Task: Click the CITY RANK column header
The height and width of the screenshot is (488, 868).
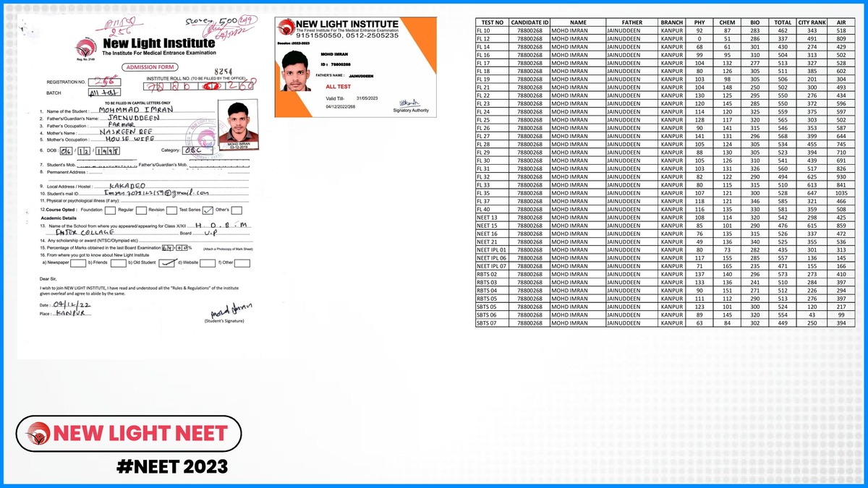Action: click(x=812, y=22)
